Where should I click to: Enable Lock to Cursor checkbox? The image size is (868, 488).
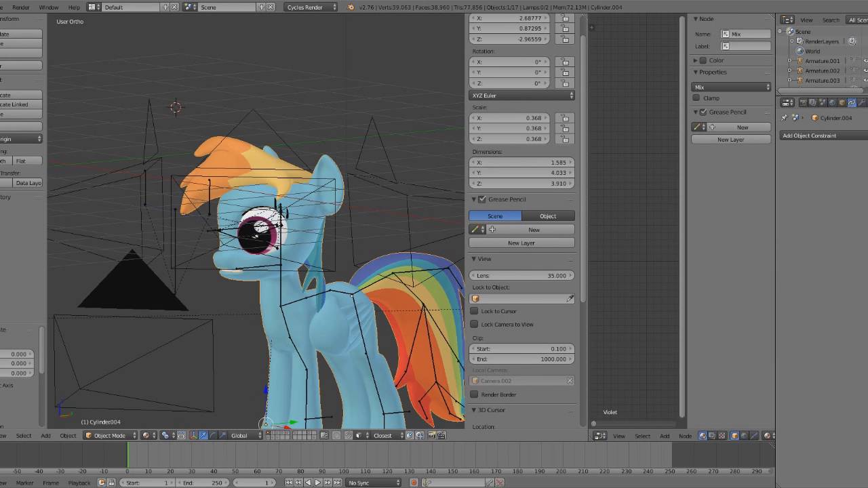[x=474, y=311]
